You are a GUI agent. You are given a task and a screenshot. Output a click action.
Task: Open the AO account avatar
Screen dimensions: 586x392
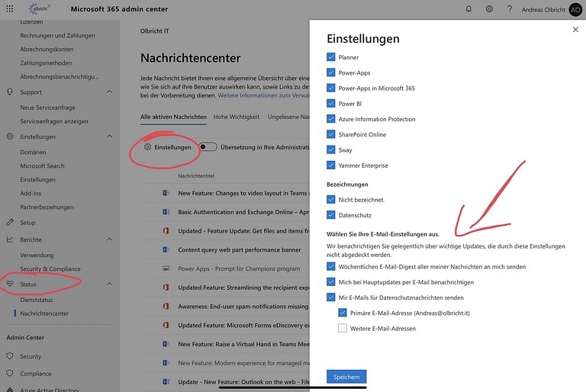(575, 10)
